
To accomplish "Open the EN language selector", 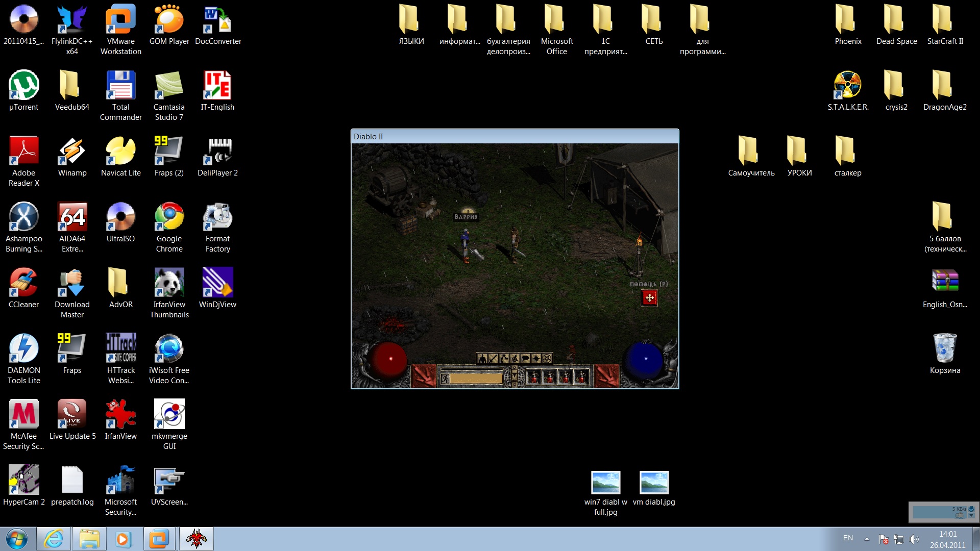I will tap(848, 538).
